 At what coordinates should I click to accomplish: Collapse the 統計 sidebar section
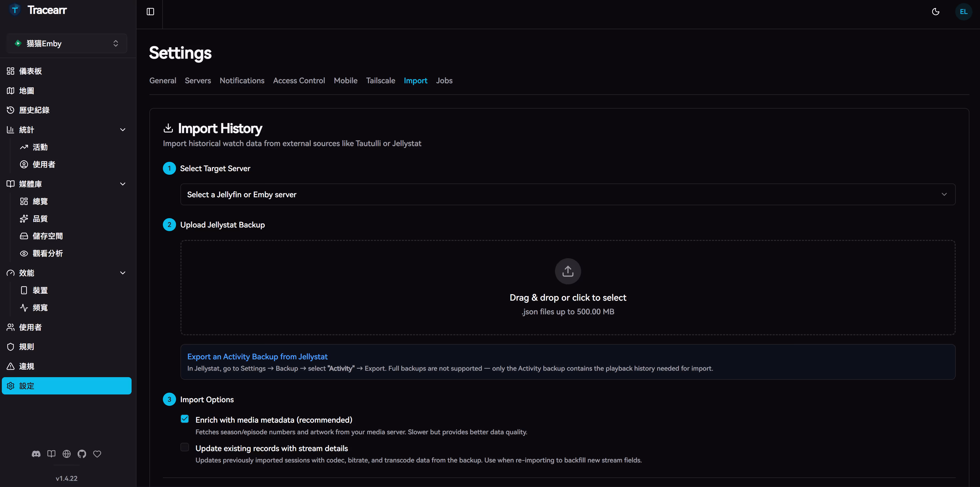tap(123, 130)
